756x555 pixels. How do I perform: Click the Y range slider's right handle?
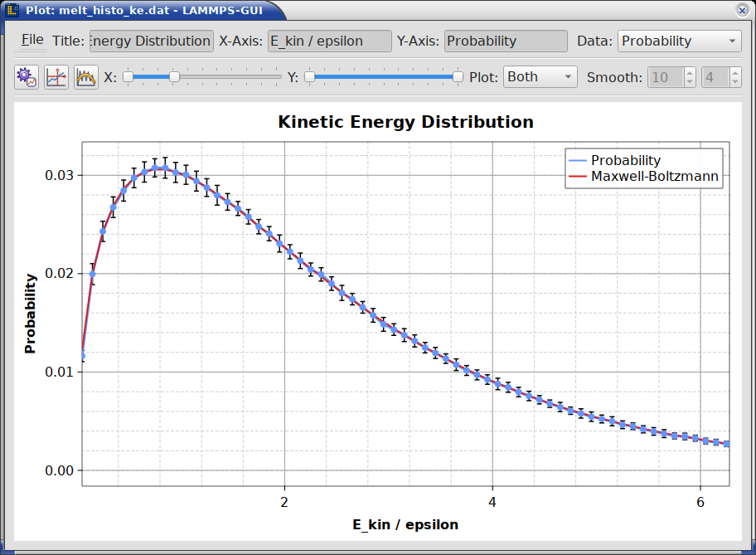(458, 76)
